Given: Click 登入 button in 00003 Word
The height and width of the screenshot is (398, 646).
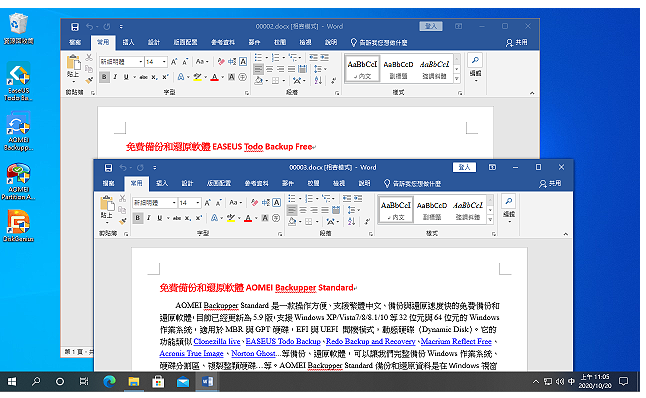Looking at the screenshot, I should click(x=464, y=167).
